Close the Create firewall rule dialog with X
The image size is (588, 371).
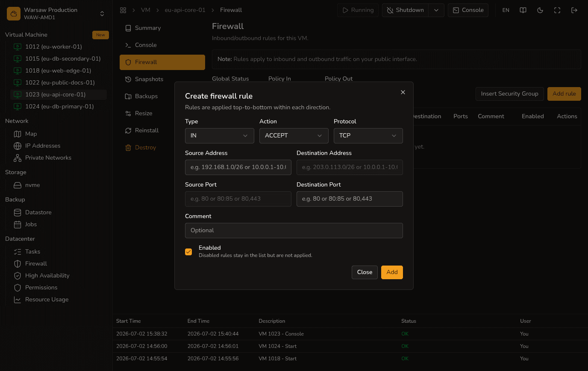click(x=403, y=92)
